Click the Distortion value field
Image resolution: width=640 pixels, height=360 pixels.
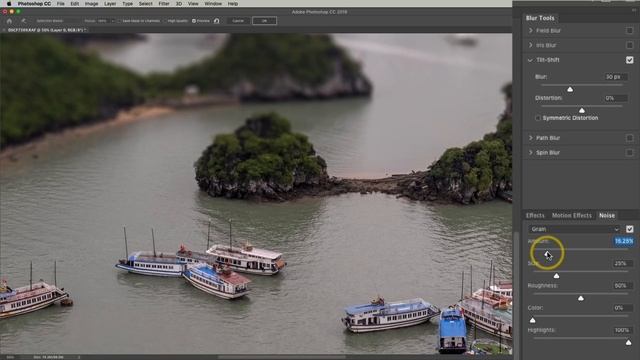(615, 98)
